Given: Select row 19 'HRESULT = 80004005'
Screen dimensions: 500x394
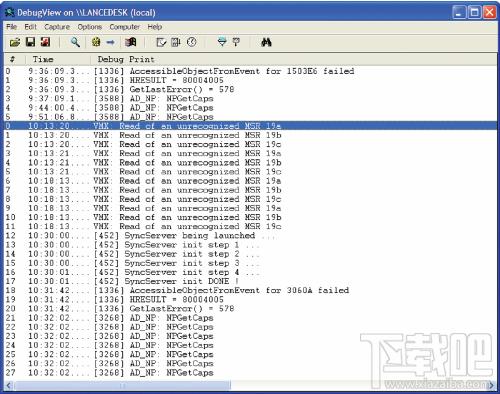Looking at the screenshot, I should [250, 300].
